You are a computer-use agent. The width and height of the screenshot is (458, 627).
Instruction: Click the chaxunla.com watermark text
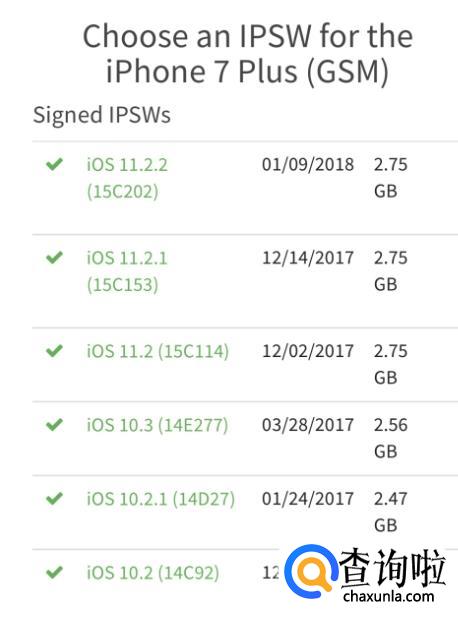pyautogui.click(x=388, y=596)
